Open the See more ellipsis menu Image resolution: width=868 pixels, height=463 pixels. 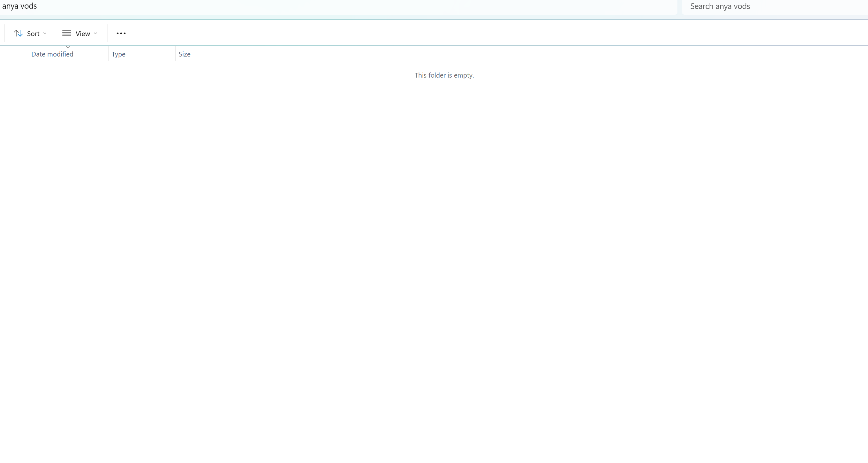pyautogui.click(x=121, y=33)
